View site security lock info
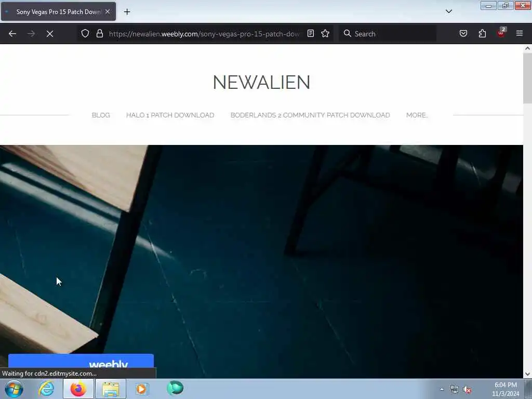The width and height of the screenshot is (532, 399). pyautogui.click(x=99, y=33)
